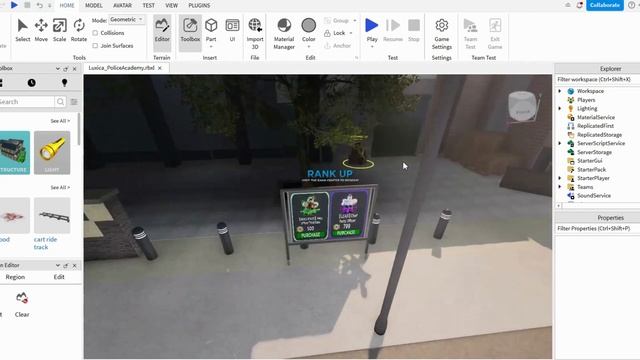
Task: Open the TEST ribbon tab
Action: pos(149,5)
